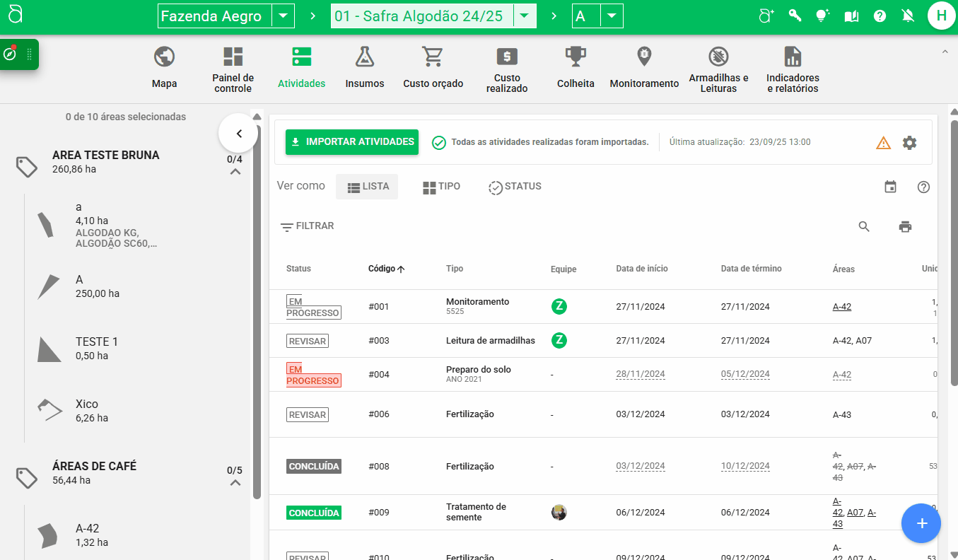Open help question mark in top bar
This screenshot has width=958, height=560.
click(x=880, y=16)
